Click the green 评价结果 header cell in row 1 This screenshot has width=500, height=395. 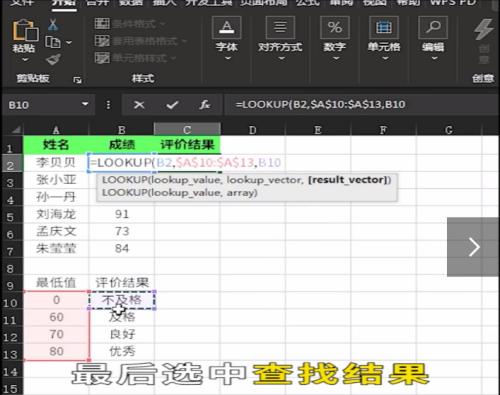[x=187, y=145]
